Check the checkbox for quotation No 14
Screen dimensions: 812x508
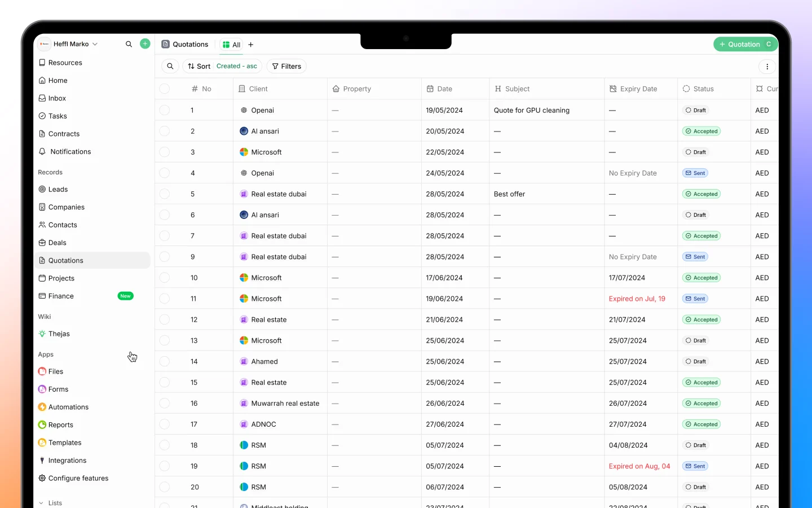(x=165, y=361)
